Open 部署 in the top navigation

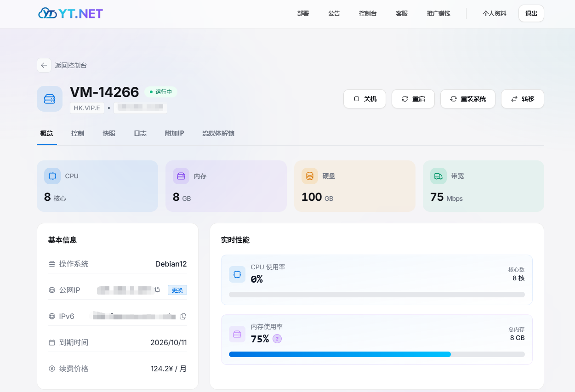303,13
